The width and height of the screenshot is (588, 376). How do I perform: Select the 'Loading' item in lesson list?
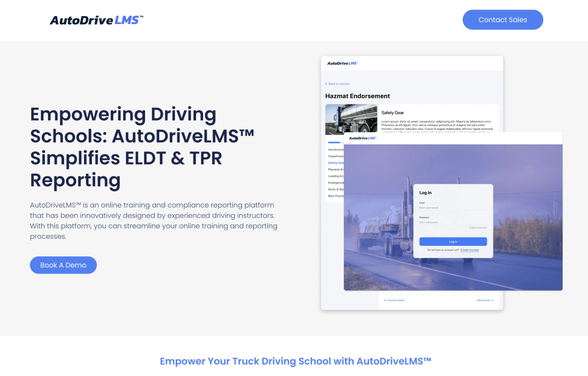[336, 176]
